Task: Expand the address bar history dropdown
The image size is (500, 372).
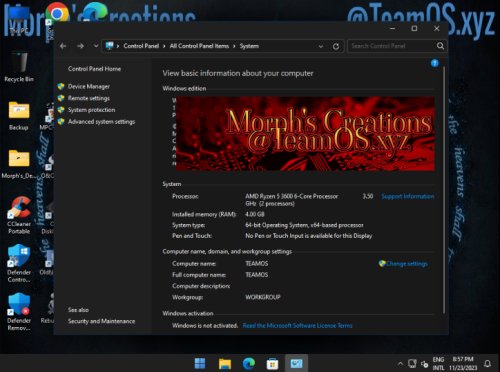Action: pos(321,46)
